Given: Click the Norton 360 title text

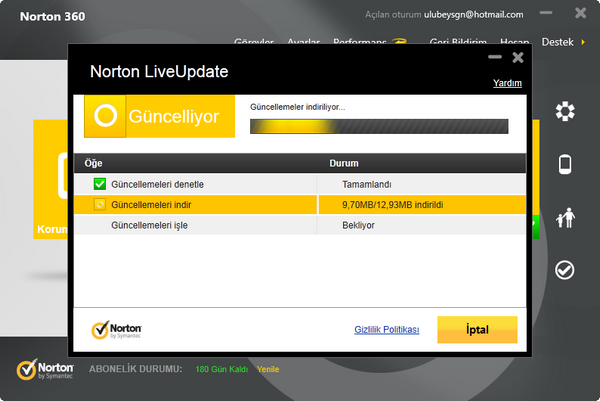Looking at the screenshot, I should pyautogui.click(x=52, y=16).
